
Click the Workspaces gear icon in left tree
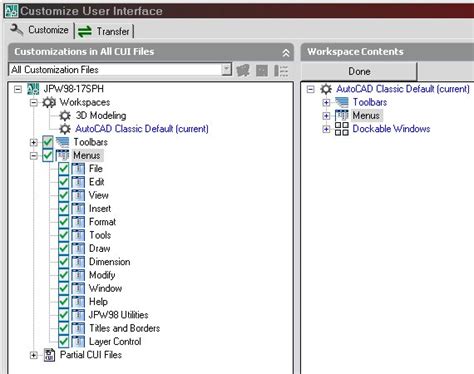pos(49,102)
